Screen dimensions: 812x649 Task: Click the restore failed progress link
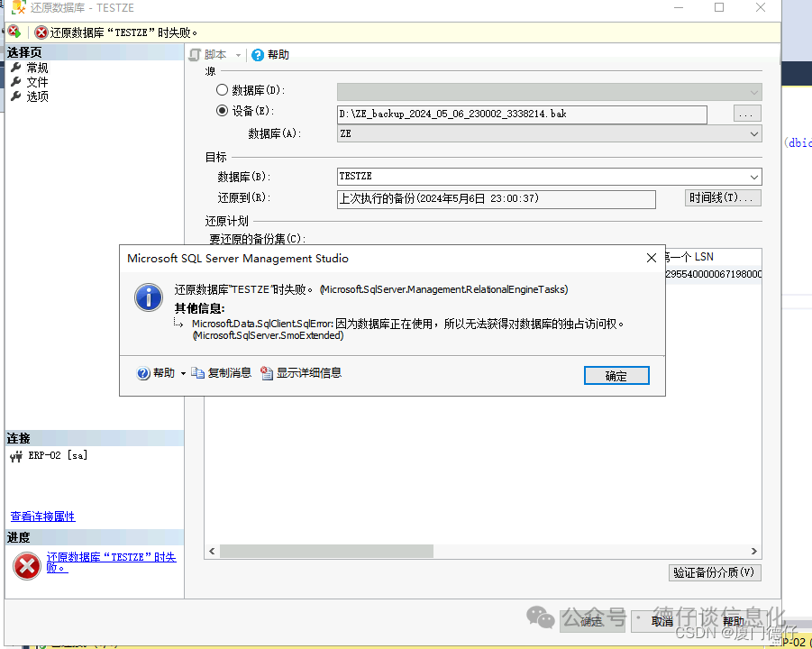tap(112, 562)
